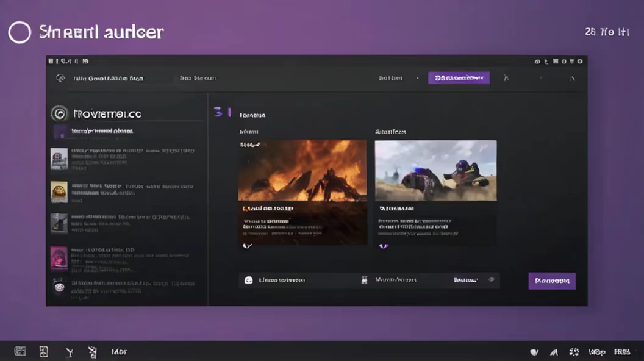The height and width of the screenshot is (361, 644).
Task: Toggle the checkmark under the fire scene card
Action: pos(247,246)
